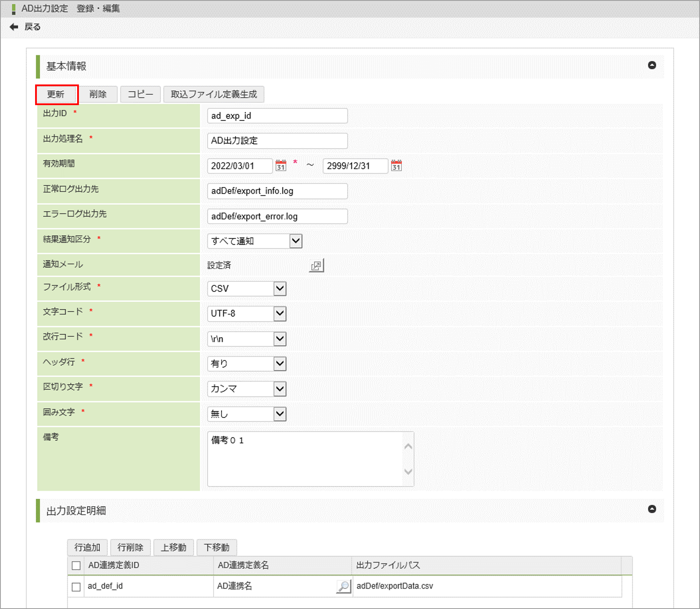Click the back arrow icon
The image size is (700, 609).
[x=14, y=27]
